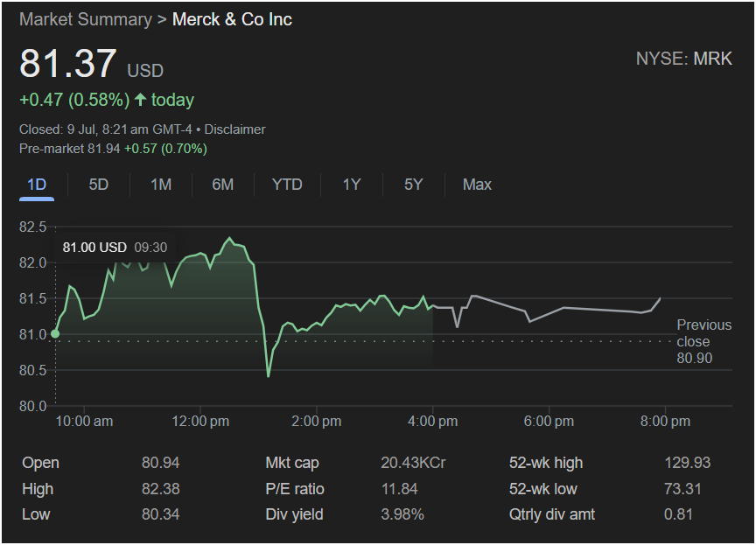
Task: Click the 6:00 pm axis label
Action: coord(549,422)
